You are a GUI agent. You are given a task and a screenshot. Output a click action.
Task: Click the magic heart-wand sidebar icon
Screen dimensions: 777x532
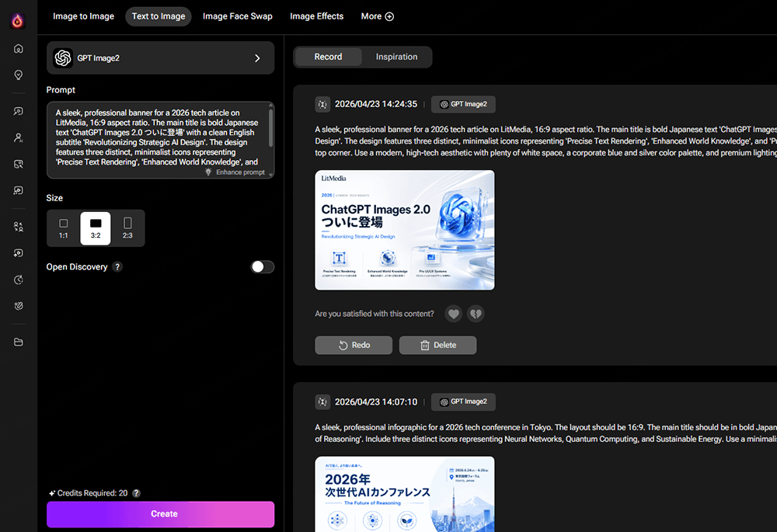(x=19, y=306)
